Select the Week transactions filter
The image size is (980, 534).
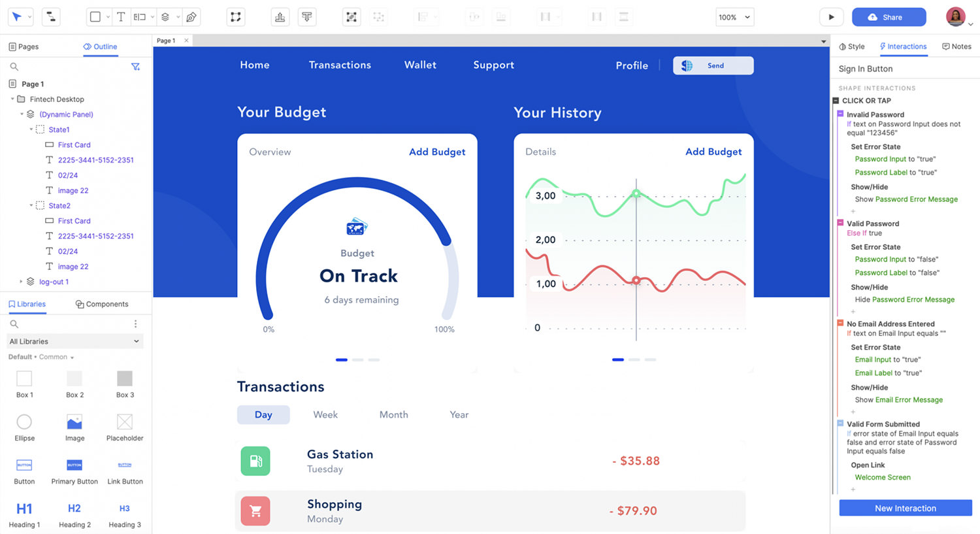[325, 414]
